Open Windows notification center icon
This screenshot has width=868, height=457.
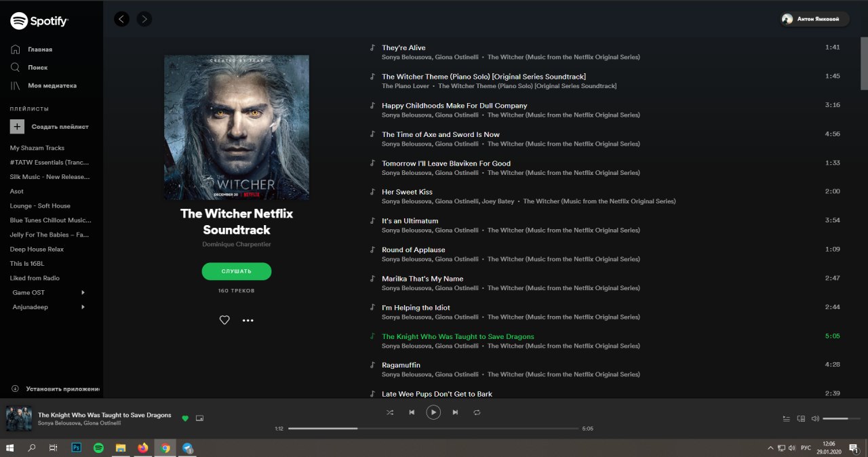coord(853,448)
